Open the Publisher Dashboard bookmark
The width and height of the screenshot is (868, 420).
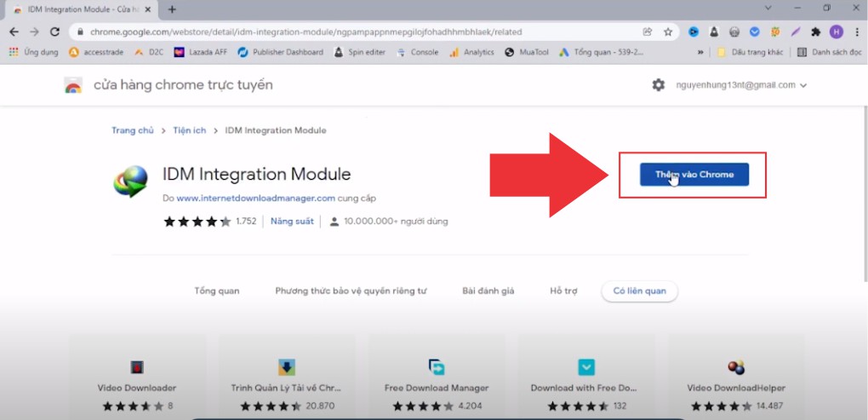click(x=280, y=52)
